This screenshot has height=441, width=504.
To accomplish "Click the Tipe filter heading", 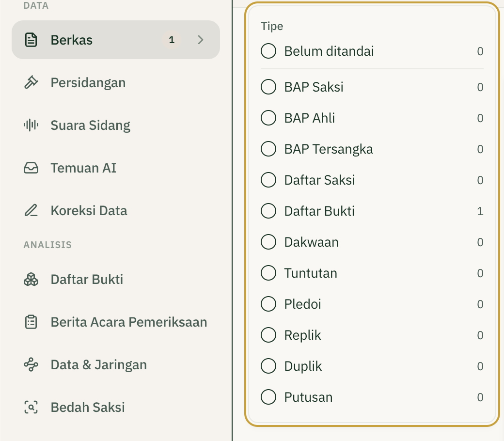I will point(272,26).
